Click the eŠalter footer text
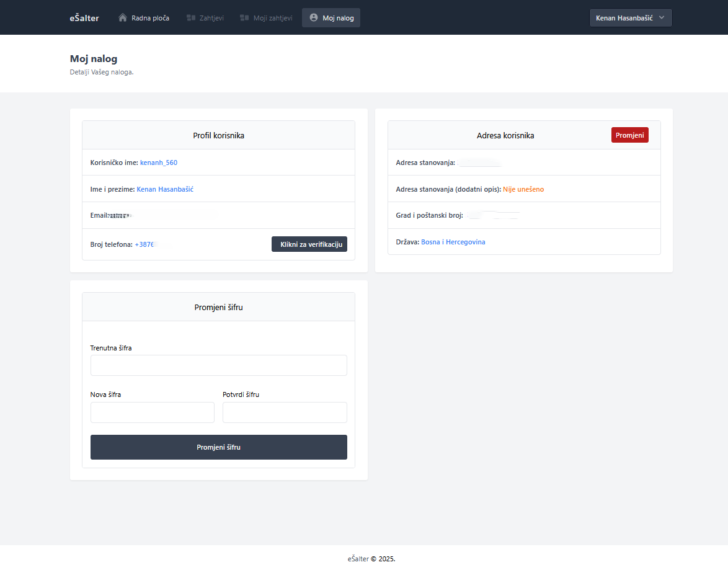The height and width of the screenshot is (570, 728). tap(358, 559)
